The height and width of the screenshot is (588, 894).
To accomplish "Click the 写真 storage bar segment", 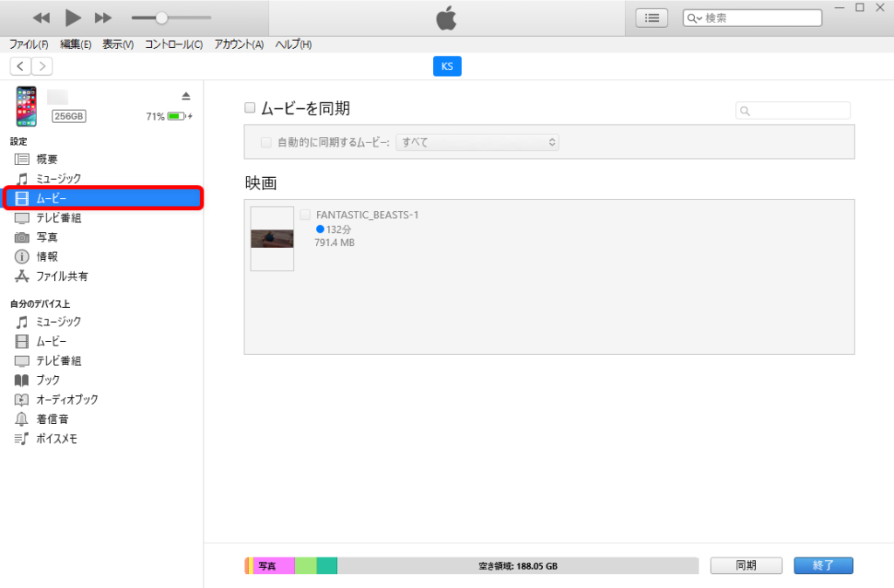I will click(x=274, y=566).
